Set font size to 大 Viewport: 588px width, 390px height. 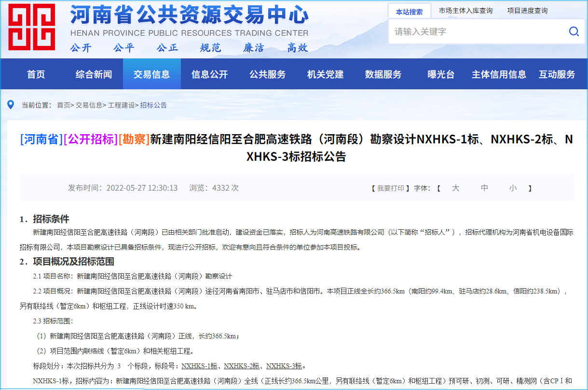pyautogui.click(x=455, y=188)
